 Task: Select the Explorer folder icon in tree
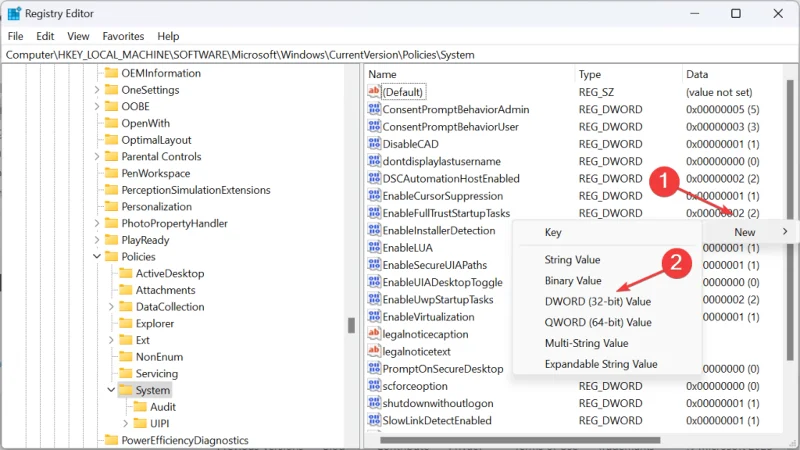pos(125,323)
